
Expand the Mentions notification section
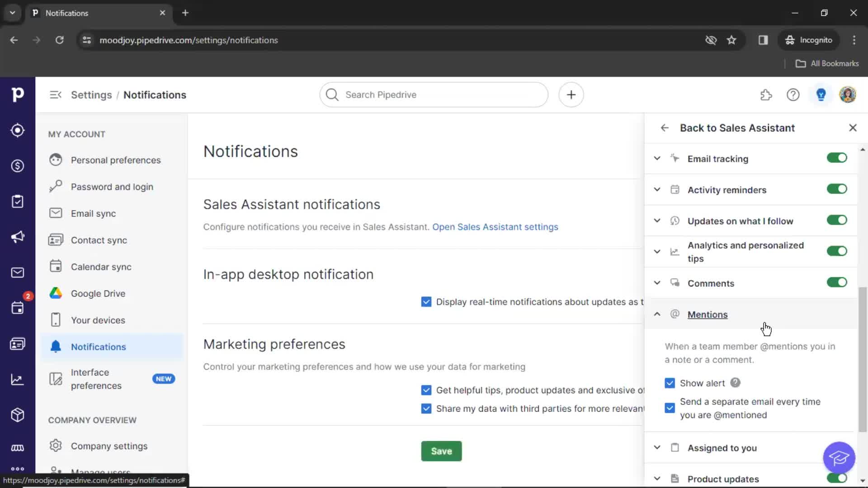coord(657,314)
